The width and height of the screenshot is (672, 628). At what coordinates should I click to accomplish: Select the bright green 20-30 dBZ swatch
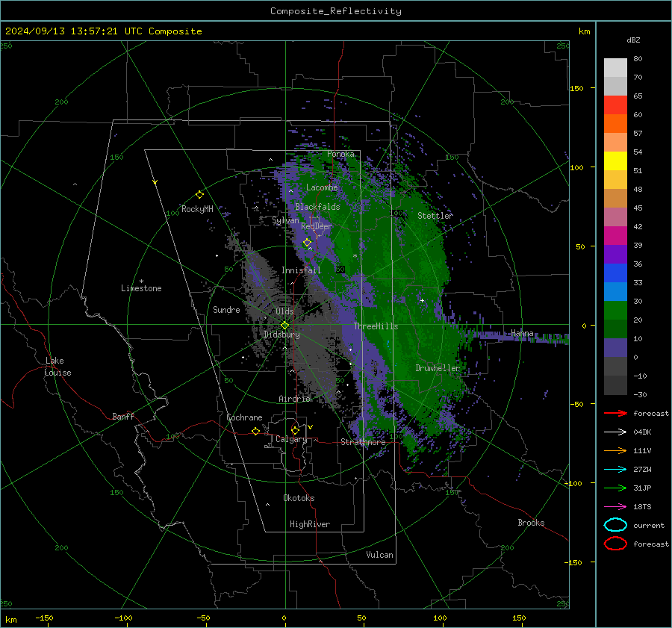tap(615, 311)
